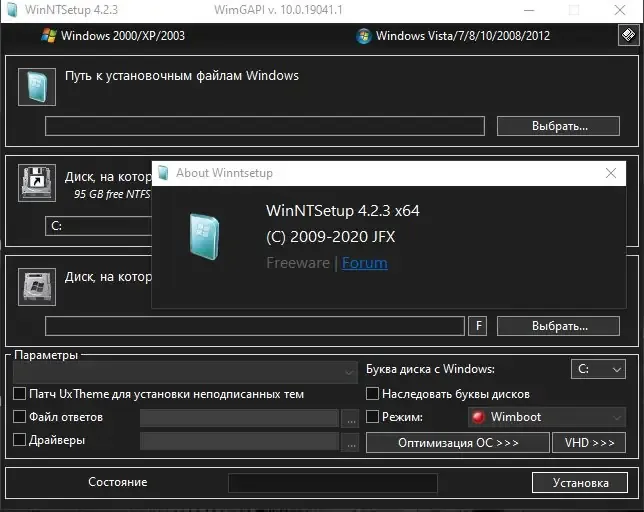Open the Wimboot mode dropdown
The width and height of the screenshot is (644, 512).
[547, 417]
